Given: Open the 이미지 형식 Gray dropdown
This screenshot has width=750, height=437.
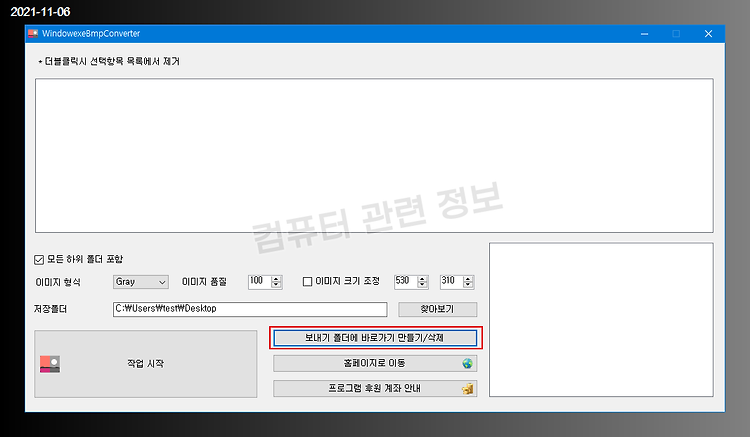Looking at the screenshot, I should (141, 282).
